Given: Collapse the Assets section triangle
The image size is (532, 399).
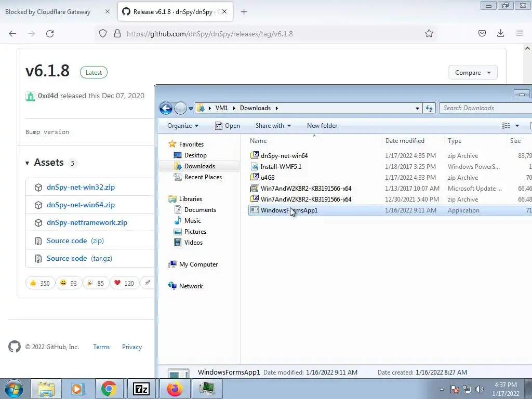Looking at the screenshot, I should (27, 163).
